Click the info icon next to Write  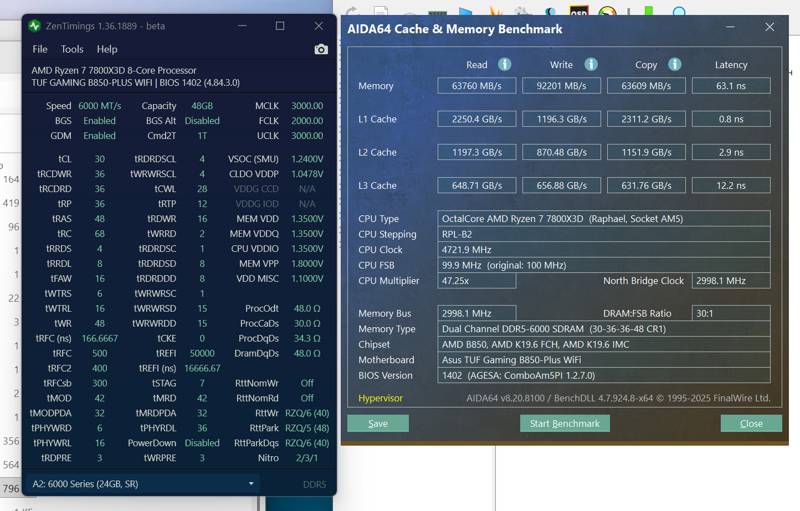[590, 64]
